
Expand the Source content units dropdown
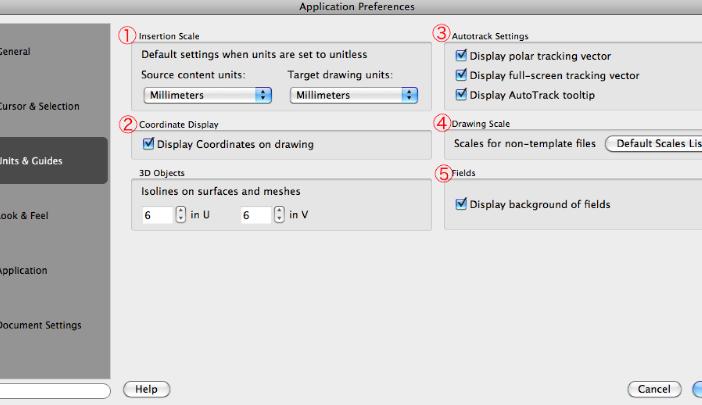(x=208, y=95)
